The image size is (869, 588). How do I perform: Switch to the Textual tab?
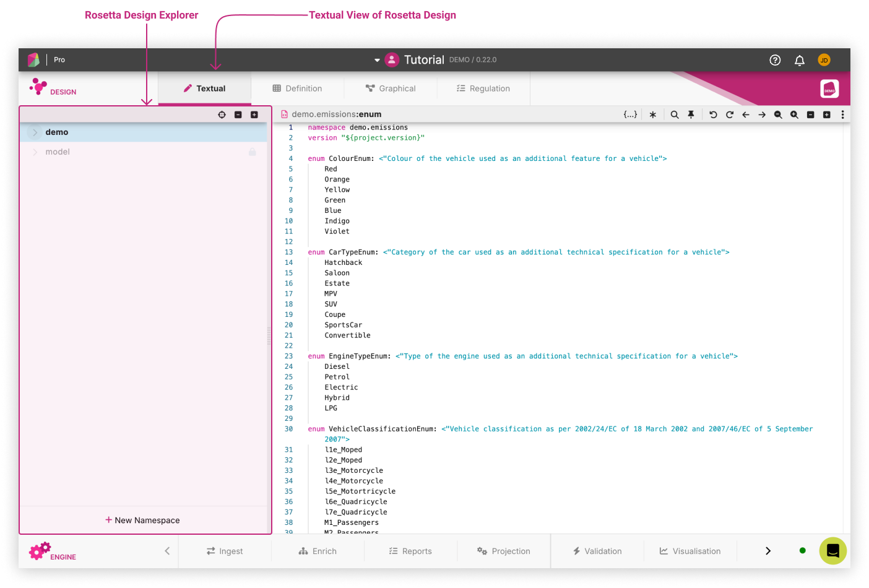pyautogui.click(x=205, y=89)
